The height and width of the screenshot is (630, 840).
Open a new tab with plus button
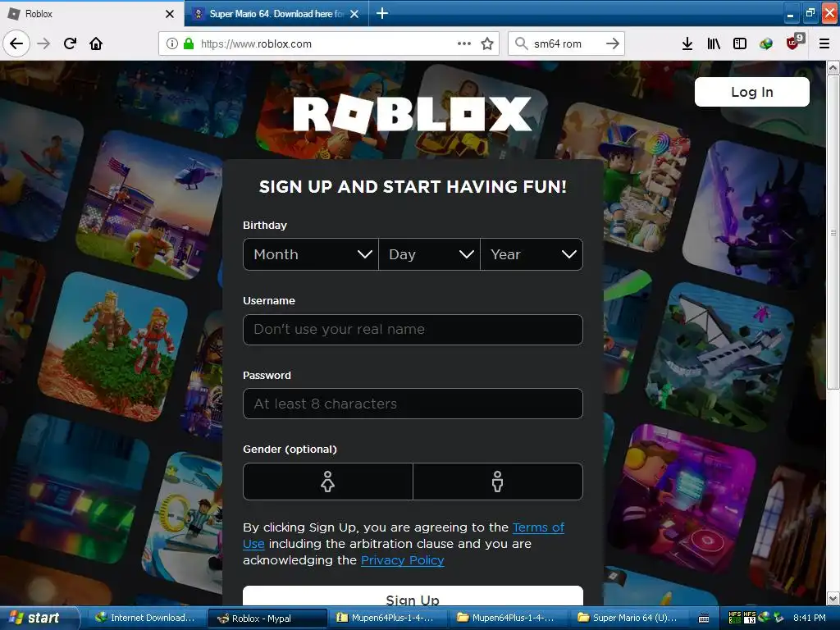point(382,13)
